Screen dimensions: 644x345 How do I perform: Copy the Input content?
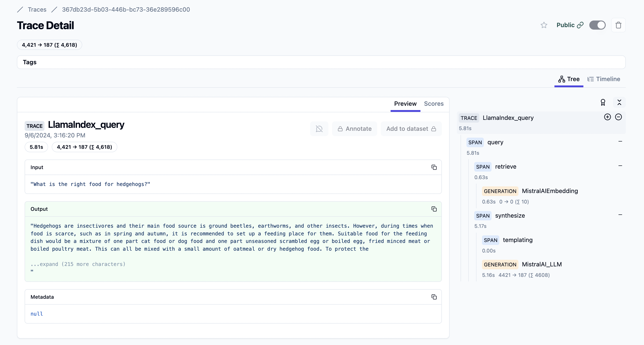tap(434, 167)
